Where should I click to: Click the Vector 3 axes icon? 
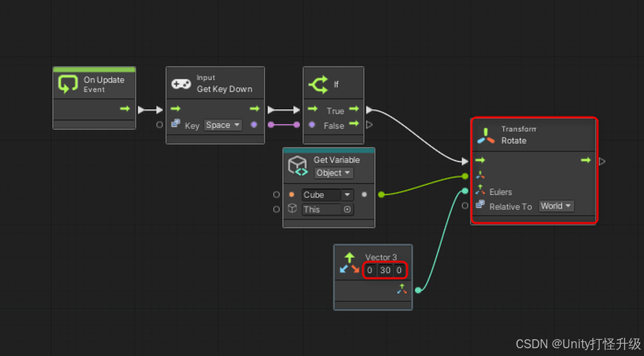click(349, 263)
